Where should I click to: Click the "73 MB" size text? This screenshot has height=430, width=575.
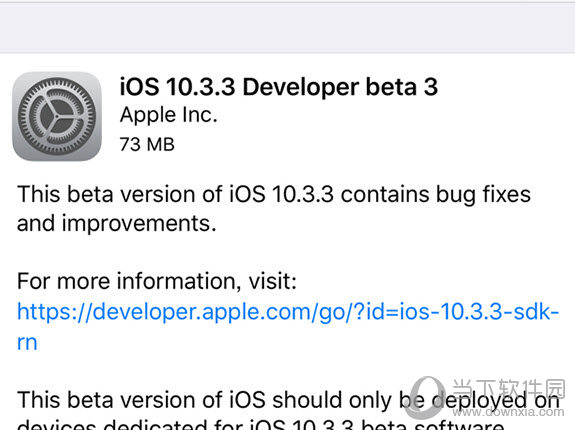click(147, 144)
